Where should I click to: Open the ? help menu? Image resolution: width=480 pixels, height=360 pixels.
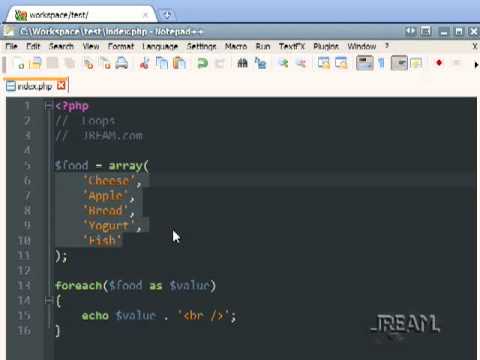point(387,46)
